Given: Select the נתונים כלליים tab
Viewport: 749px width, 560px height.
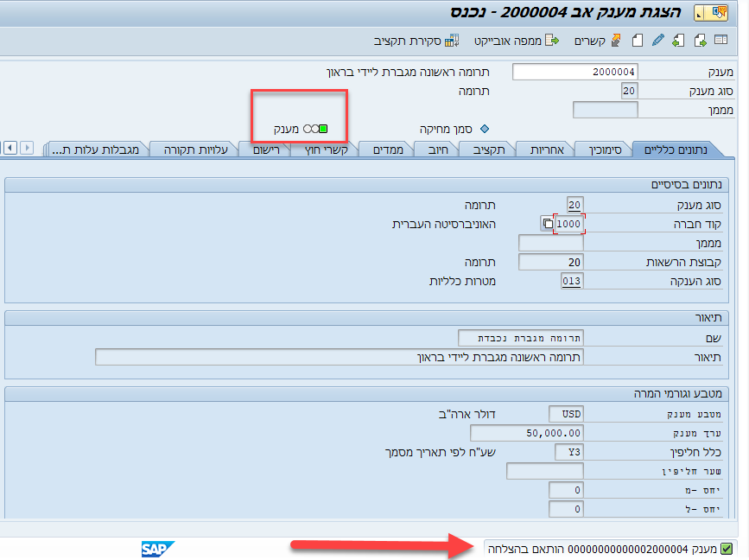Looking at the screenshot, I should tap(676, 150).
